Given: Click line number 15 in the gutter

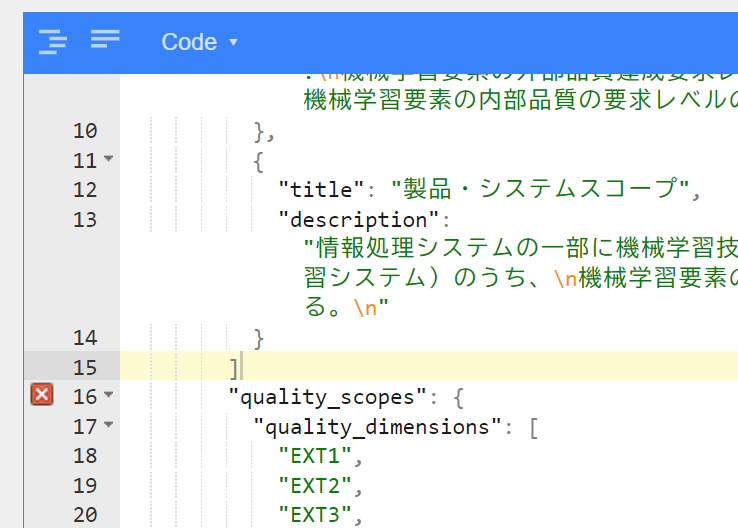Looking at the screenshot, I should [x=85, y=367].
